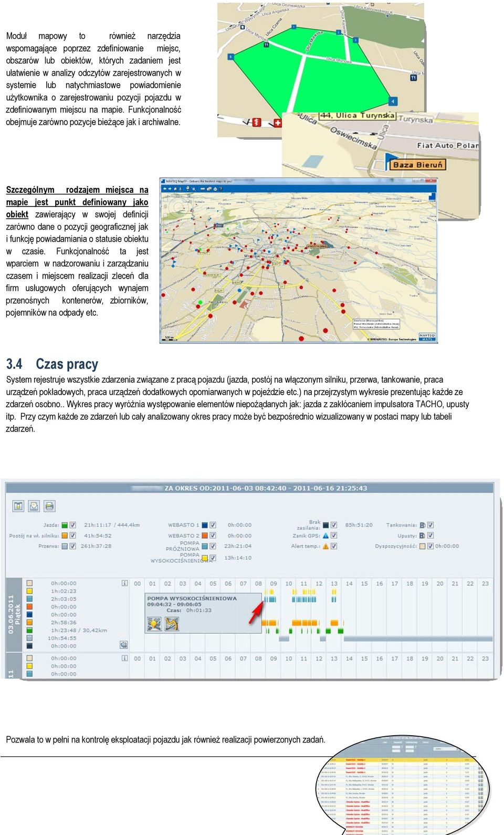
Task: Toggle the POMPA WYSOKOCIŚNIENIOWA checkbox
Action: pos(213,558)
